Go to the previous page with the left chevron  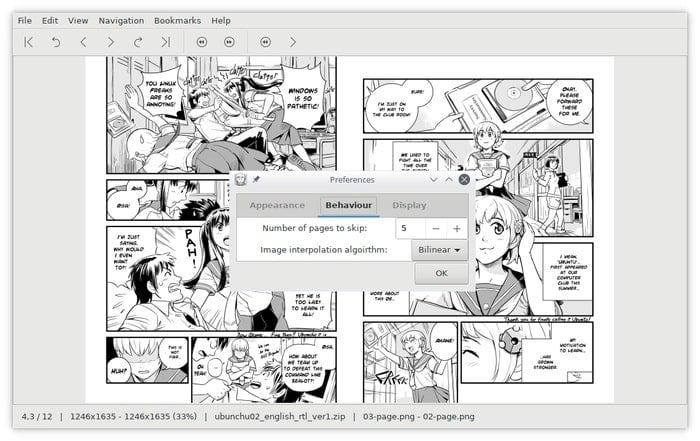coord(83,42)
